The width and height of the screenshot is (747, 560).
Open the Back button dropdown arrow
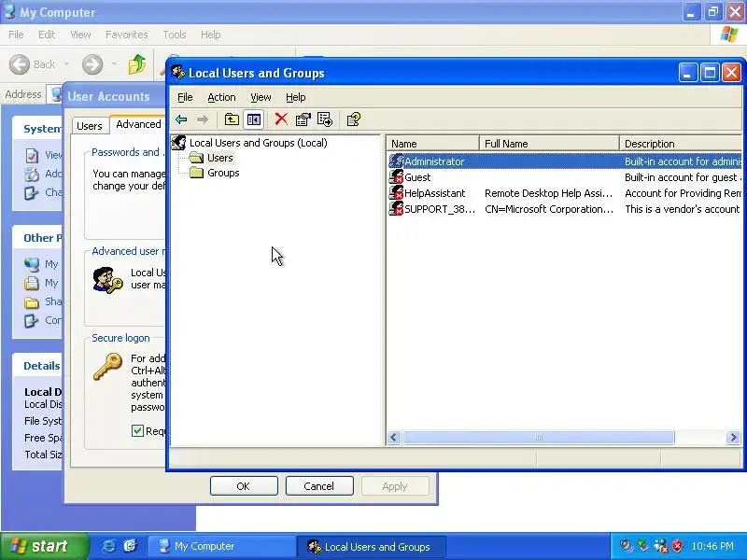coord(66,64)
